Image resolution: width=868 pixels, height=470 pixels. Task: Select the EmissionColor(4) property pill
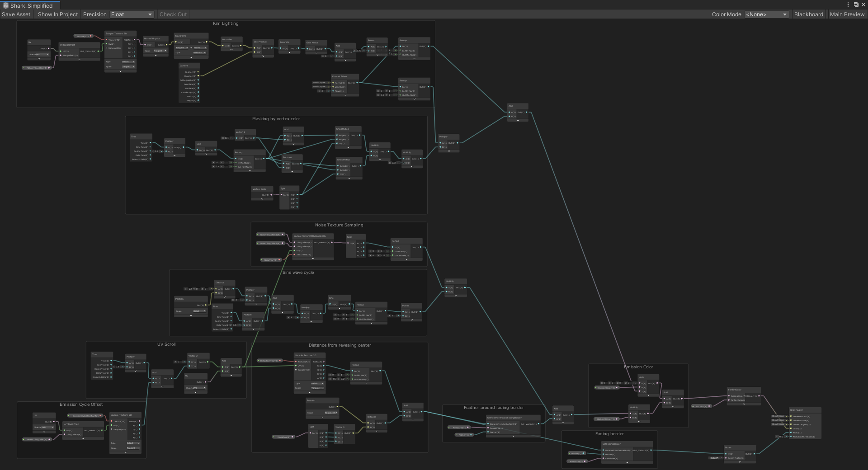(607, 388)
